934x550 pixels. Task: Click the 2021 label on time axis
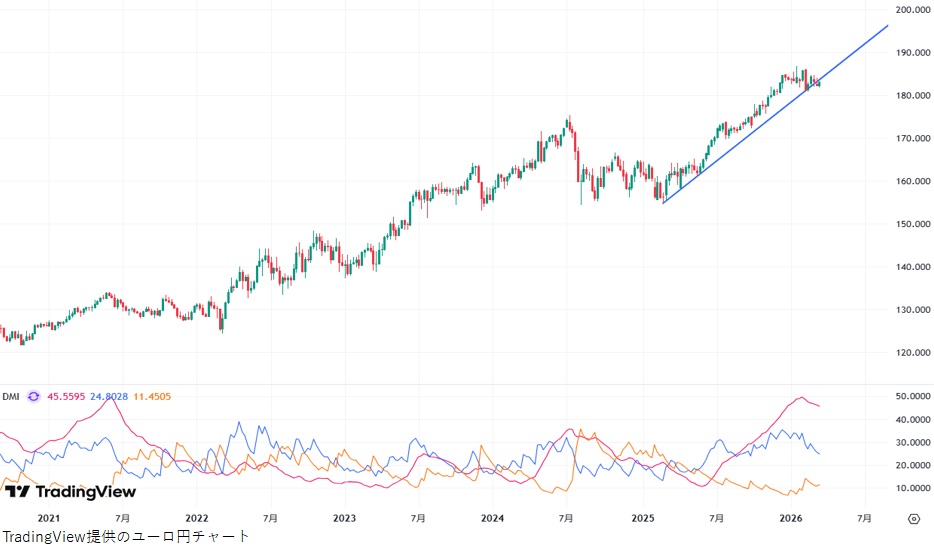48,518
